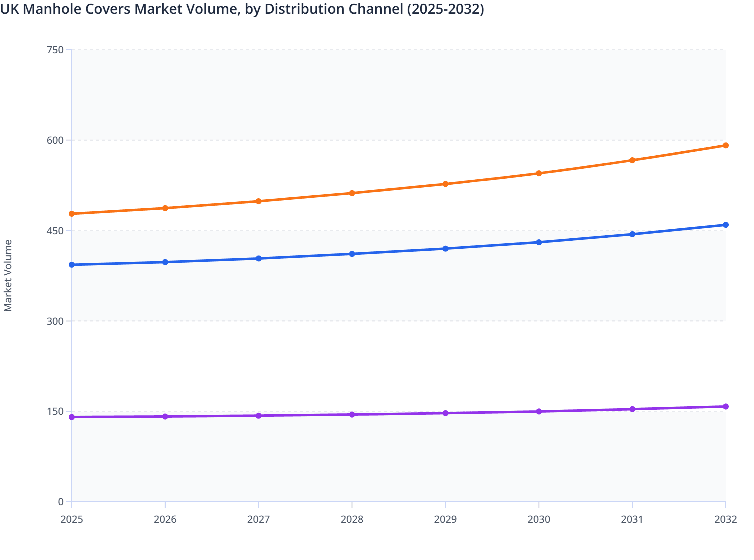
Task: Click the orange line's 2028 data point
Action: 352,193
